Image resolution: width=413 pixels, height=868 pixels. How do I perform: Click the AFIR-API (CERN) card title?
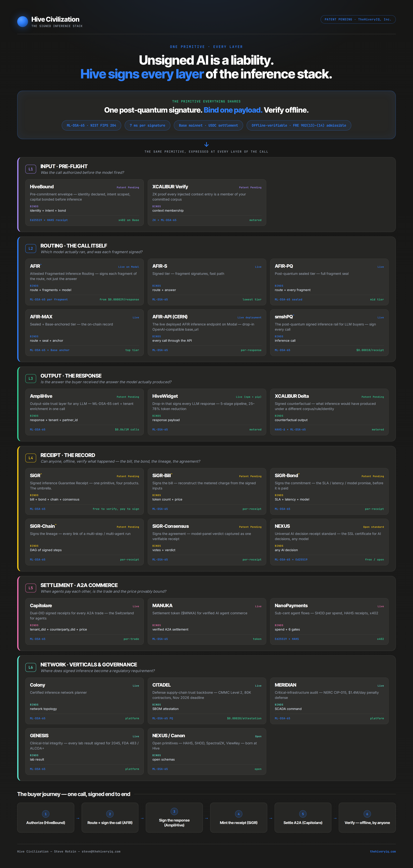pyautogui.click(x=170, y=317)
